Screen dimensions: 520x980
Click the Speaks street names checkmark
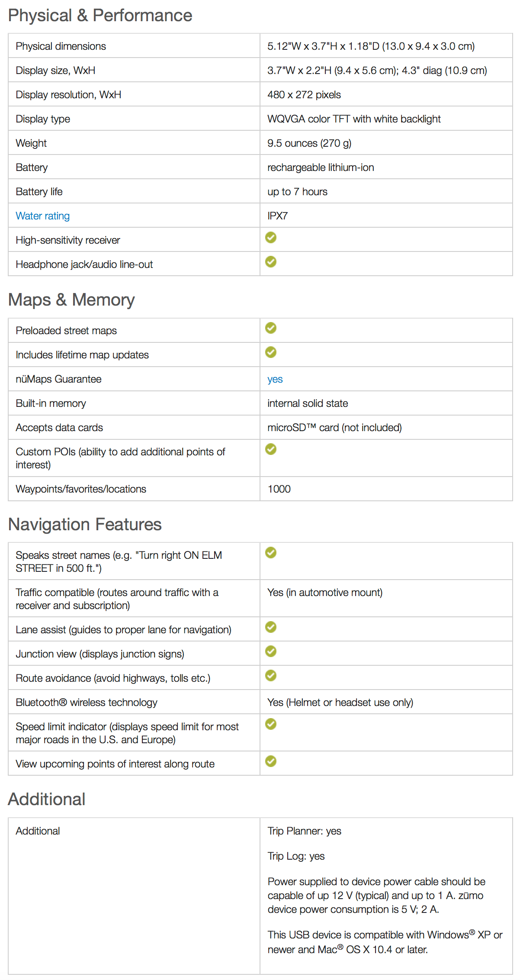[271, 553]
